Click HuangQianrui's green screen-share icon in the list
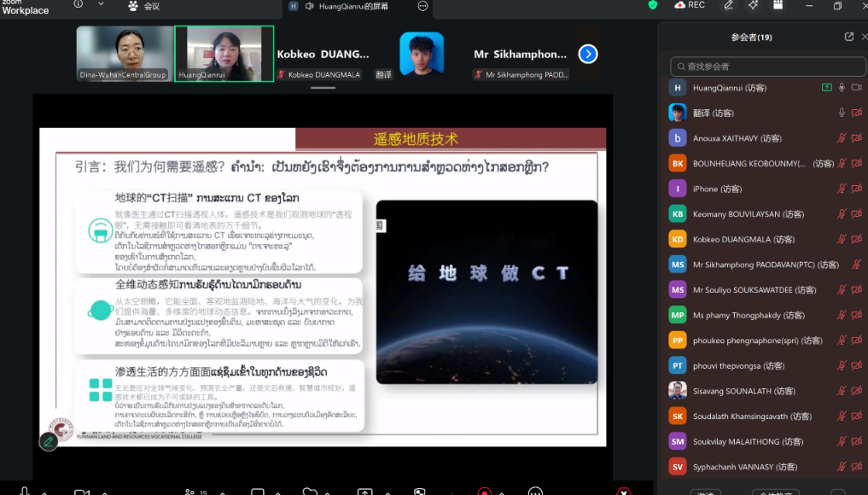The width and height of the screenshot is (868, 495). click(826, 88)
